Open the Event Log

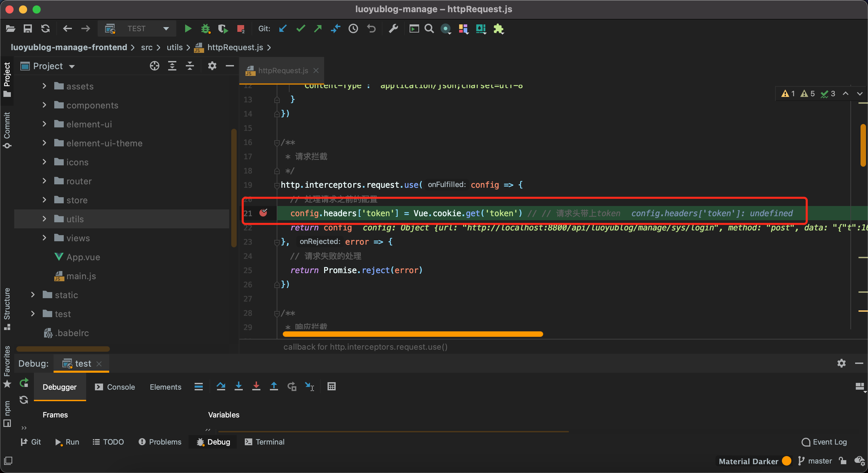(825, 442)
